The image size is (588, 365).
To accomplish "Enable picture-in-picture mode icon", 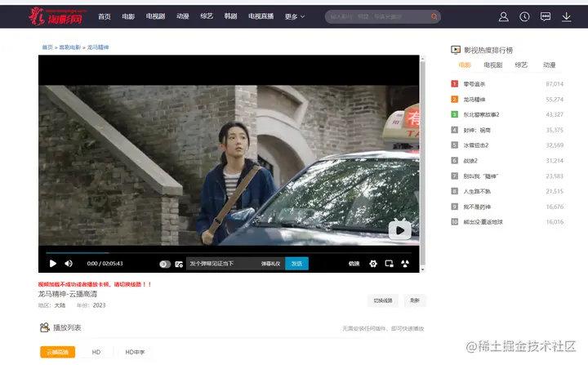I will 389,264.
